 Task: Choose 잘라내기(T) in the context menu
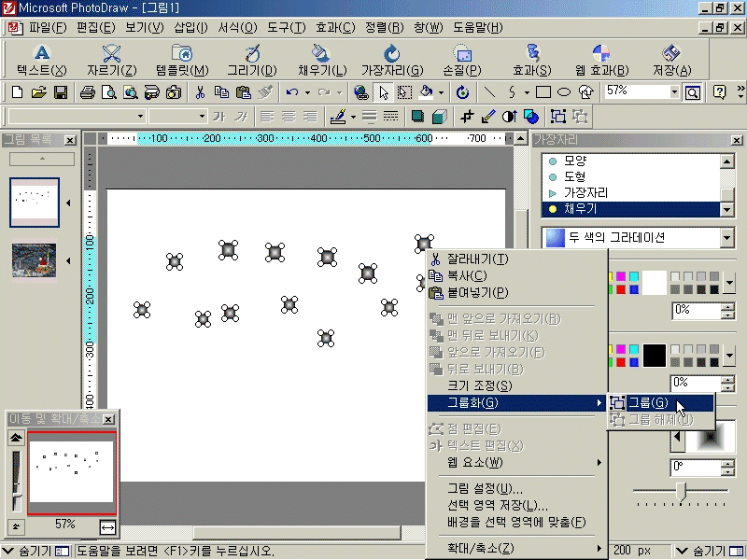coord(517,259)
